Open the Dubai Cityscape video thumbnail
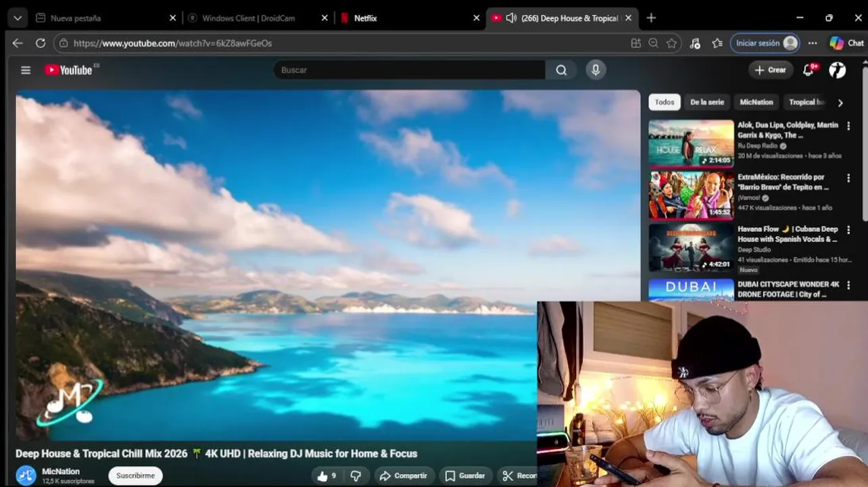 (691, 289)
